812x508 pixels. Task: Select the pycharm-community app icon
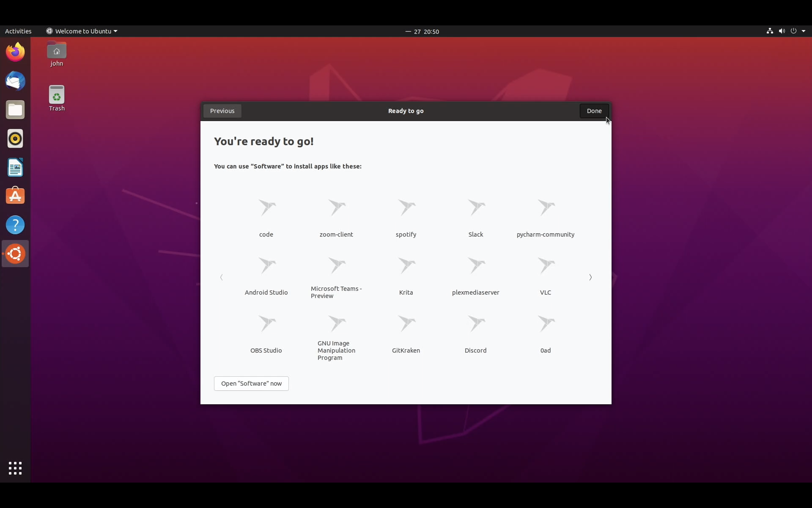click(546, 207)
